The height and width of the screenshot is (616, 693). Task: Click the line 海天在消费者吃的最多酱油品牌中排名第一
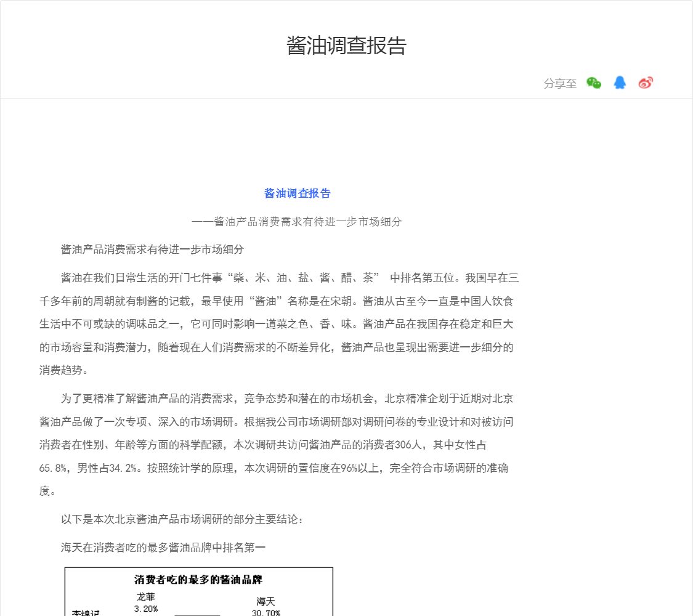(x=163, y=548)
